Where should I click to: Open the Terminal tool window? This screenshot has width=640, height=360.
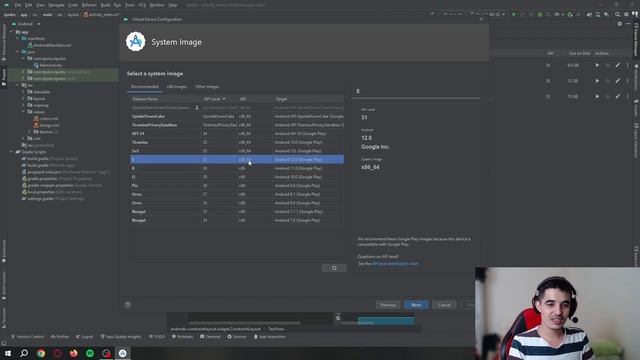pos(210,337)
